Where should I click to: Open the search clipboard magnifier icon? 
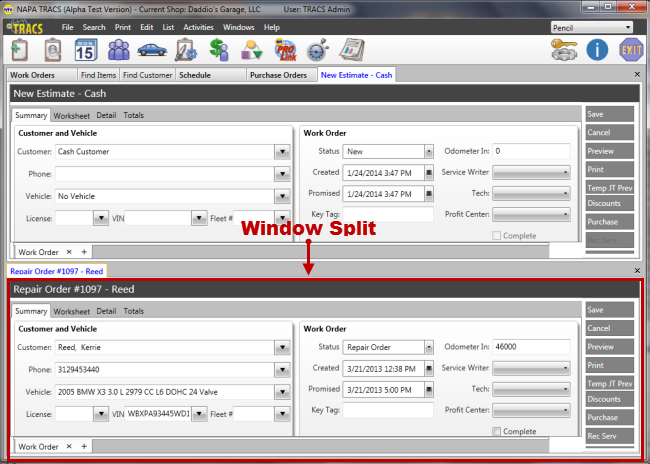53,50
